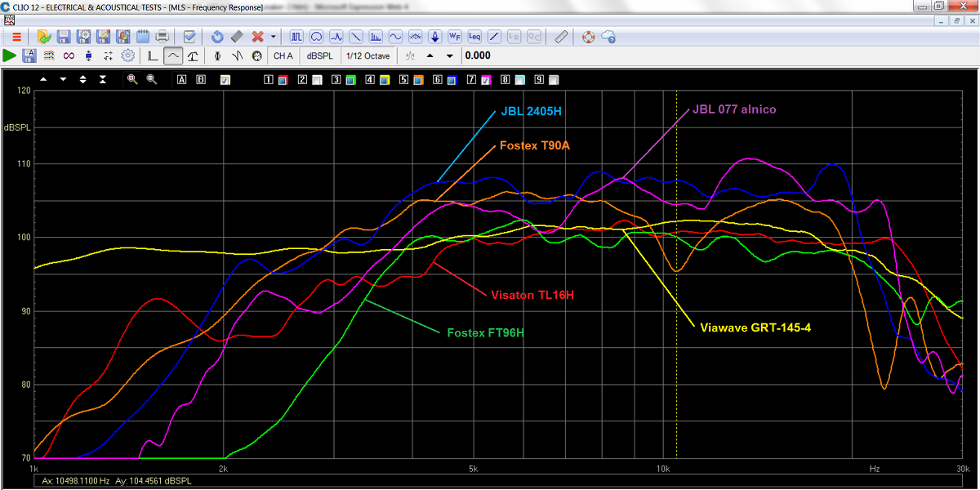Click the up-down arrows fit icon above graph
Viewport: 980px width, 490px height.
coord(83,79)
